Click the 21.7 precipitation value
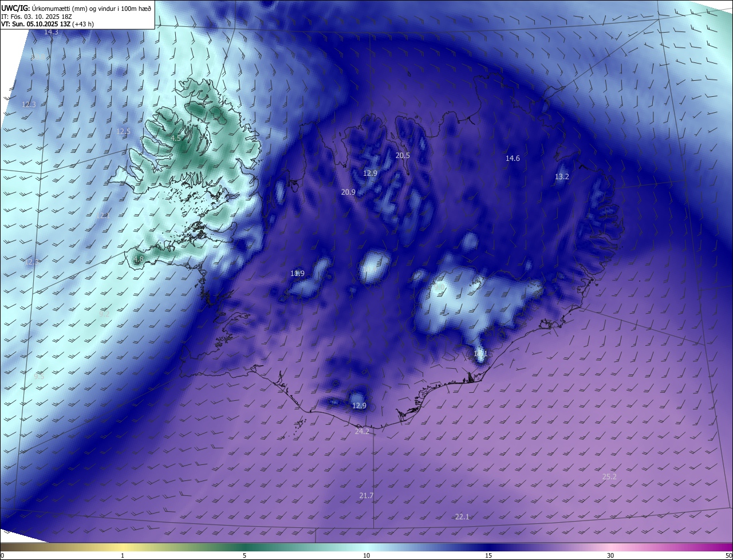 (366, 495)
